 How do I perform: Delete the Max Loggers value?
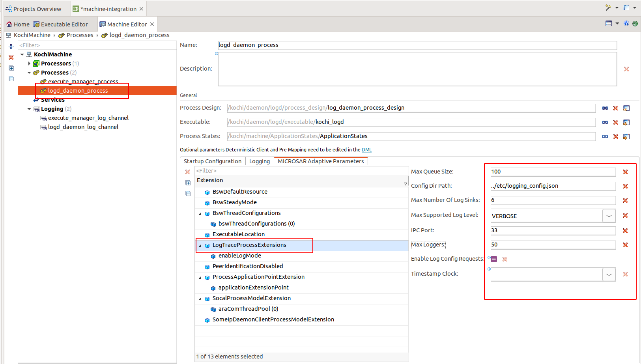625,245
